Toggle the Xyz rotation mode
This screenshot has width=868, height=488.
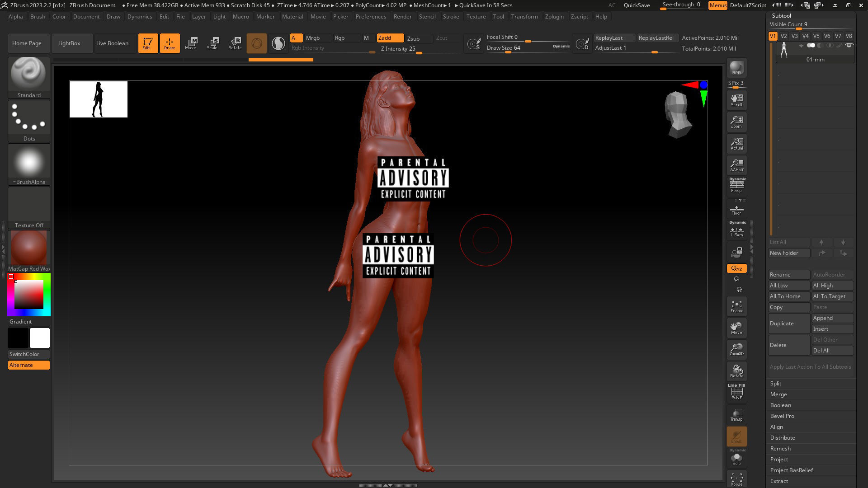(736, 268)
